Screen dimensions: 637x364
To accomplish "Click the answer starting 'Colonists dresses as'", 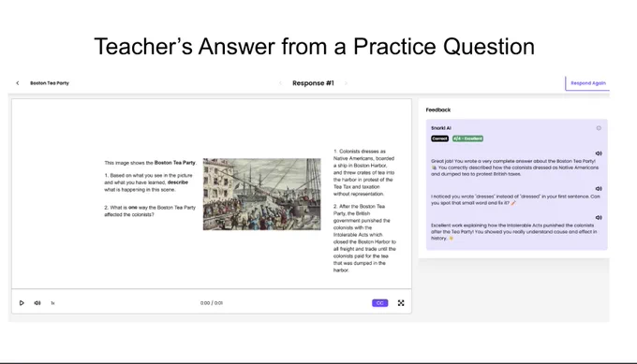I will click(364, 172).
